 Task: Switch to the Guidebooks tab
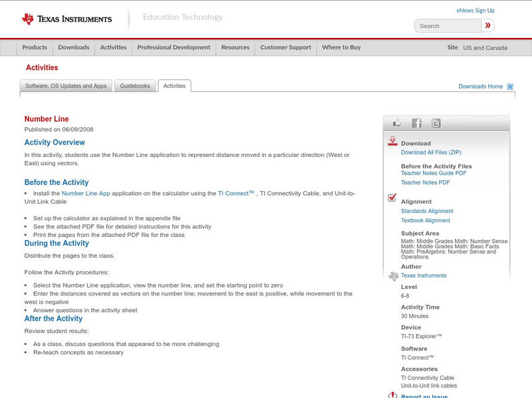[x=134, y=86]
